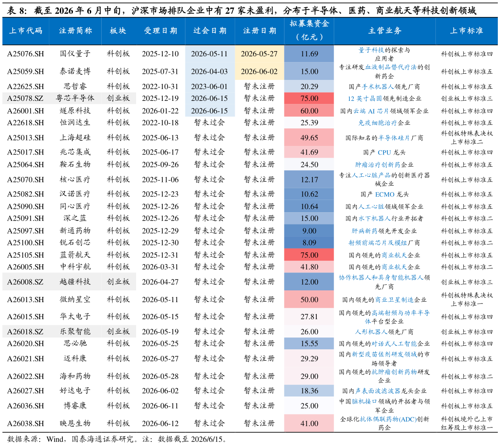Click fundraising amount 49.65
Image resolution: width=500 pixels, height=448 pixels.
309,138
